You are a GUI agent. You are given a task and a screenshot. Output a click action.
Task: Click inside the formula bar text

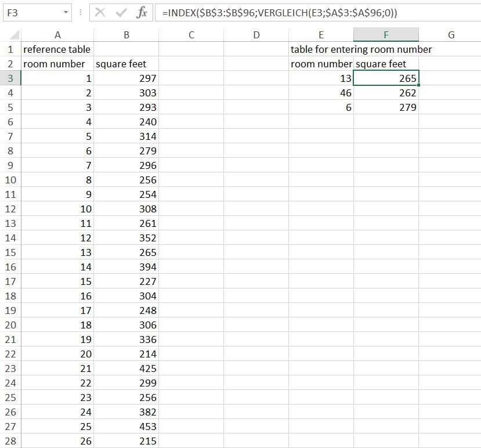280,13
